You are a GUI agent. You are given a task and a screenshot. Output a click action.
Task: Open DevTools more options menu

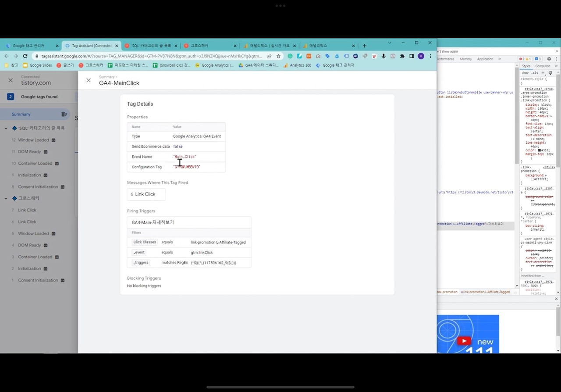tap(556, 59)
